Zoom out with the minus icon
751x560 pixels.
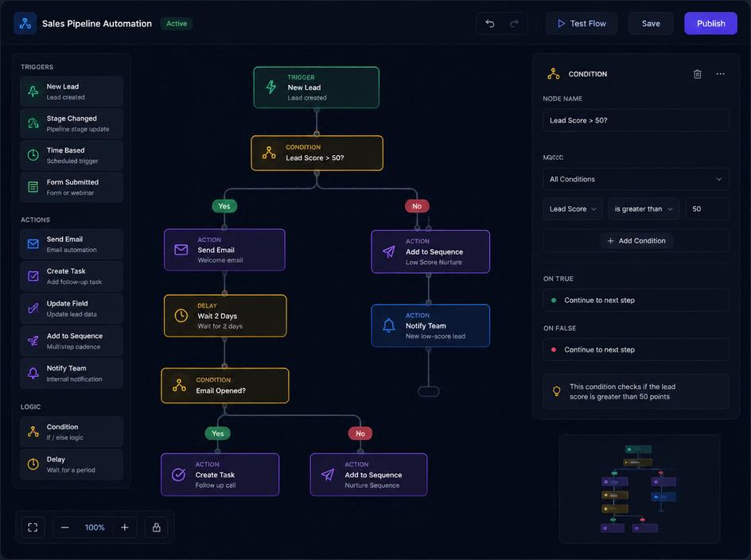tap(64, 527)
